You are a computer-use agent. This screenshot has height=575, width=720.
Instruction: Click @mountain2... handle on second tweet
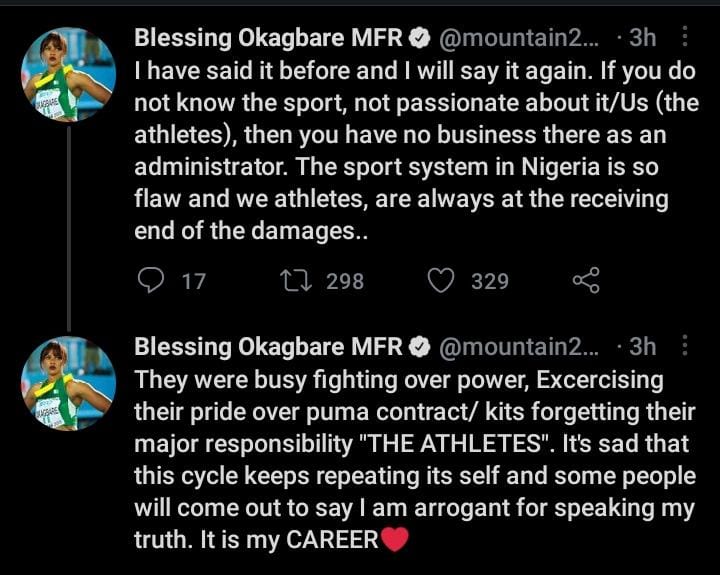(x=519, y=347)
